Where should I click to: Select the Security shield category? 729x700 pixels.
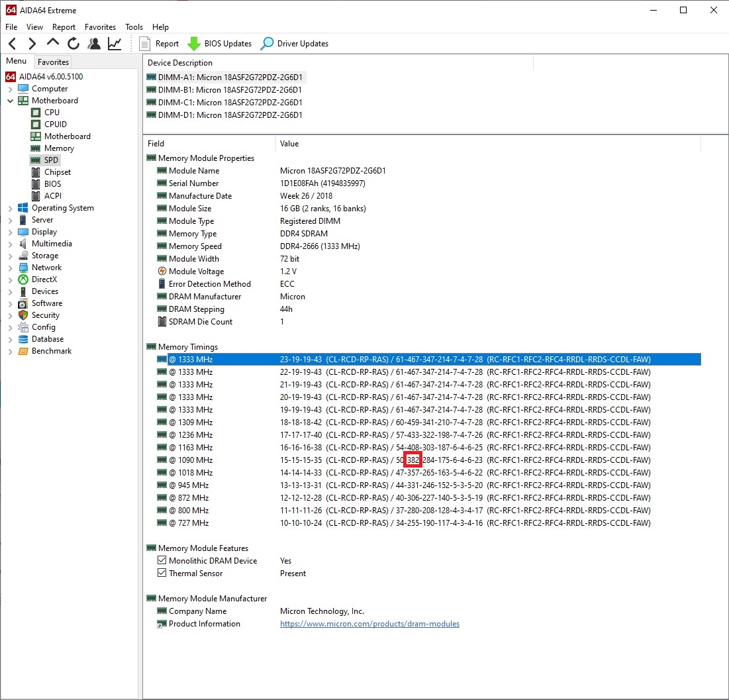pyautogui.click(x=39, y=315)
